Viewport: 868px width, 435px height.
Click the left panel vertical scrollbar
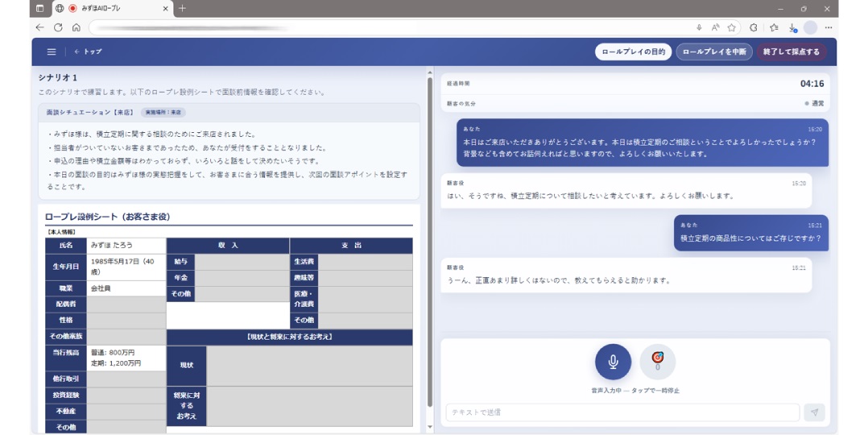(x=430, y=242)
